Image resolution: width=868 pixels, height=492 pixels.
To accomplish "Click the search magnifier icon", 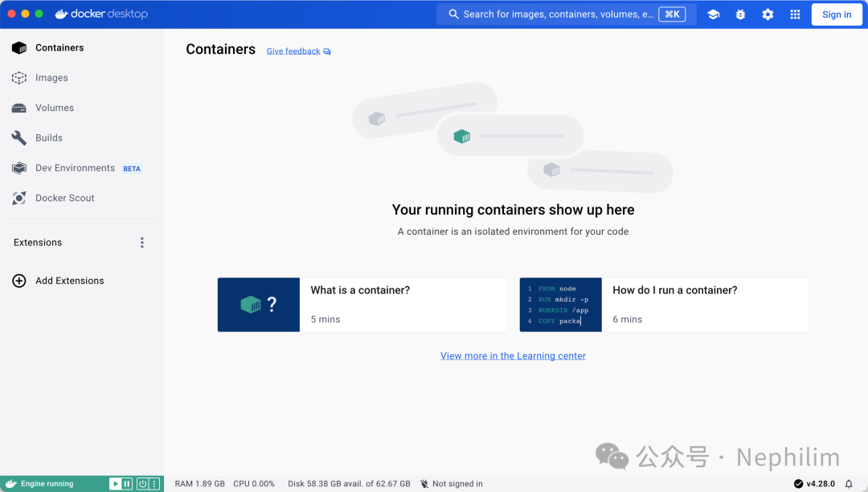I will [x=453, y=14].
